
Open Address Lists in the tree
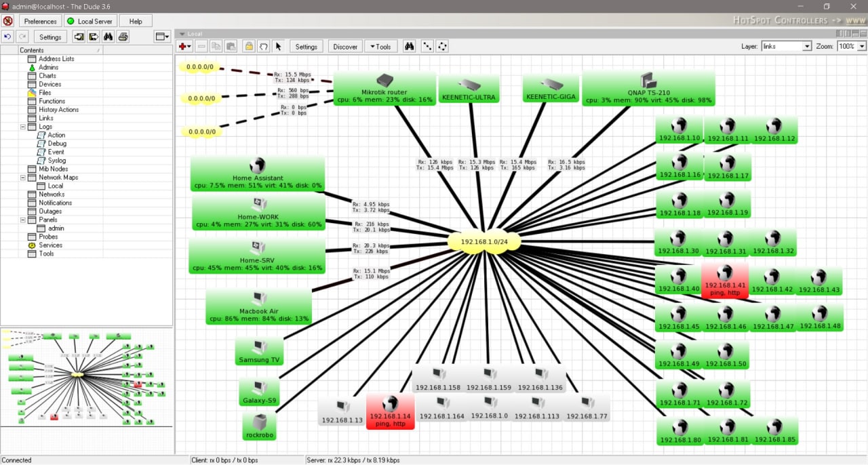click(56, 59)
